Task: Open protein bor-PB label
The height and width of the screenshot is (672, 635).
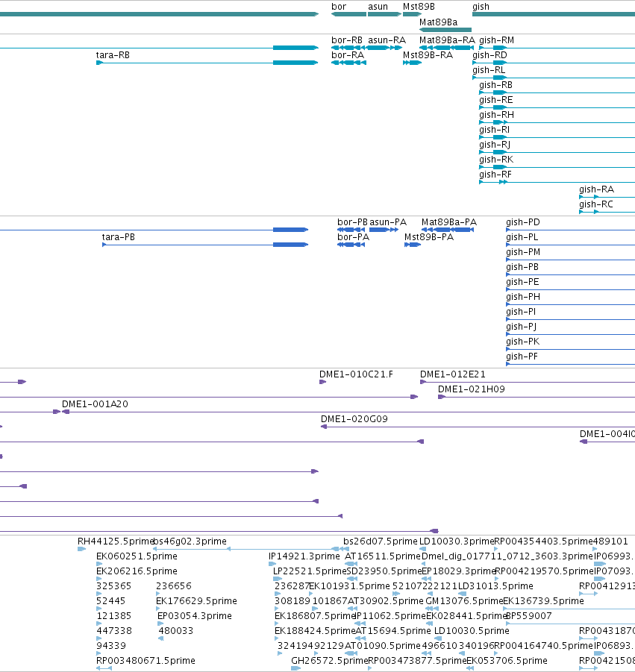Action: 352,222
